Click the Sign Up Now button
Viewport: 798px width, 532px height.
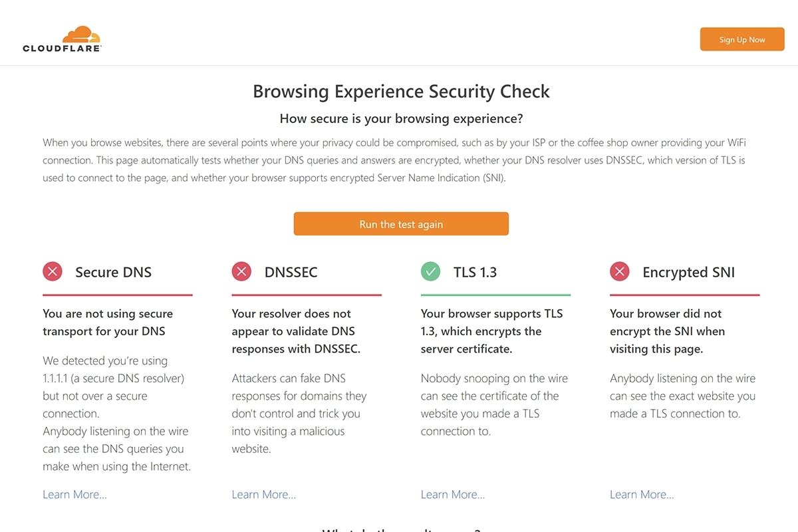(x=742, y=39)
